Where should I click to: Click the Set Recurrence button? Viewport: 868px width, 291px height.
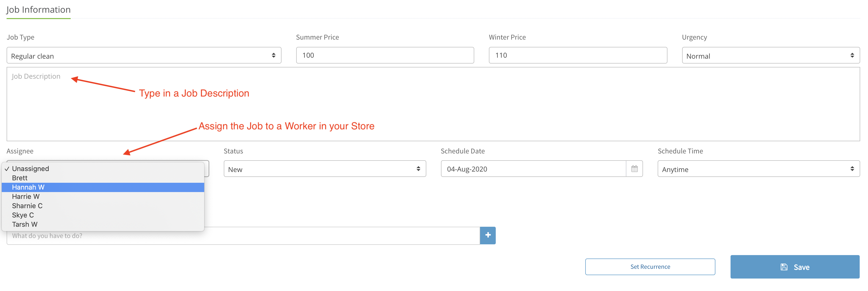click(x=650, y=267)
